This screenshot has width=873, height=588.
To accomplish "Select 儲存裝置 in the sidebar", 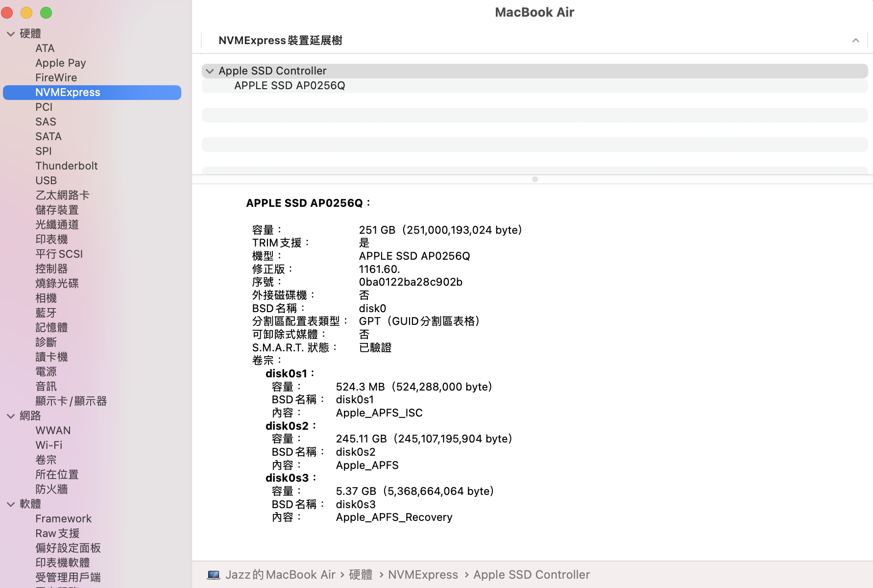I will click(57, 210).
